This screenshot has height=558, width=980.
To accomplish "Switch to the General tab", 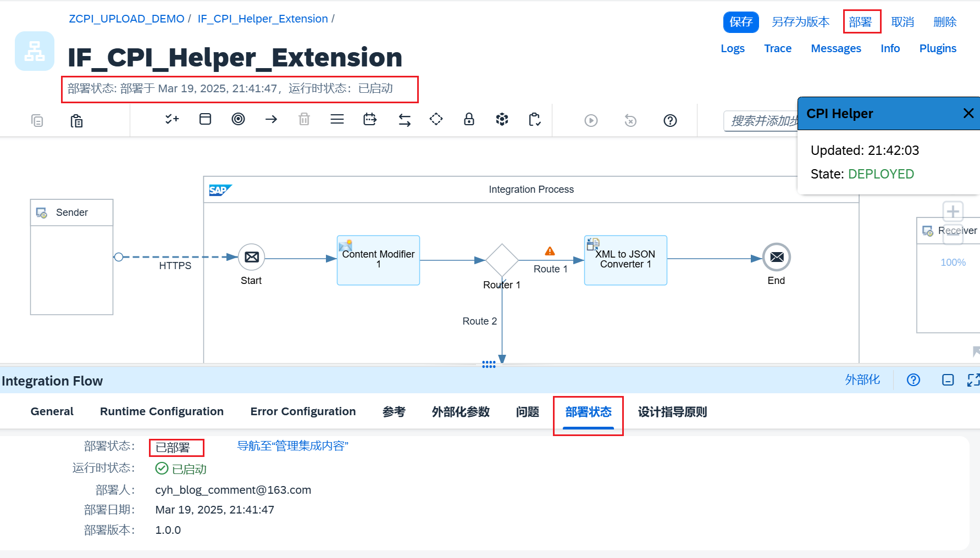I will 52,411.
